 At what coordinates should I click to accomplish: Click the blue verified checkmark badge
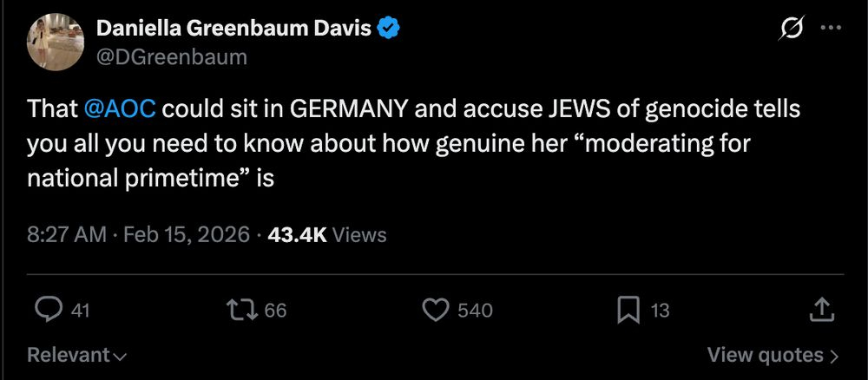[x=388, y=29]
